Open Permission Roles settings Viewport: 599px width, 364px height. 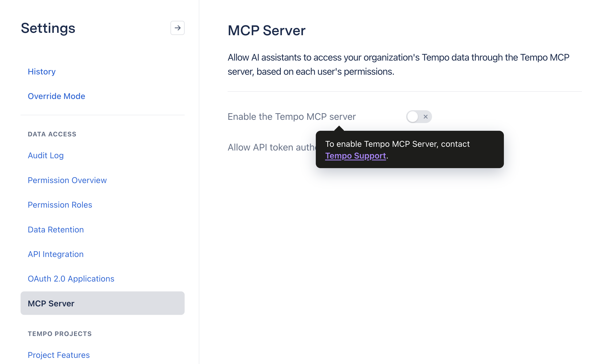tap(60, 205)
